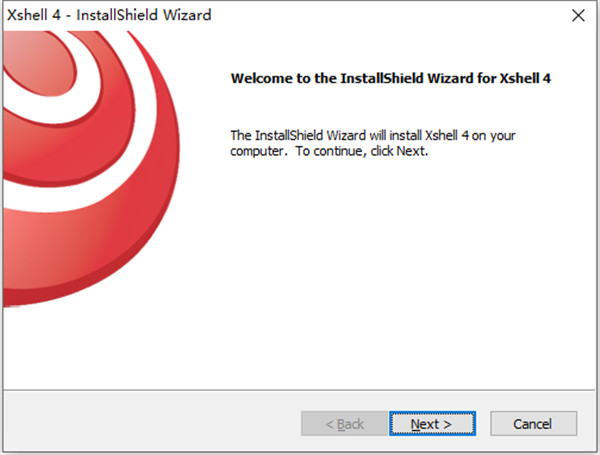Click the disabled < Back button
Screen dimensions: 600x455
344,424
